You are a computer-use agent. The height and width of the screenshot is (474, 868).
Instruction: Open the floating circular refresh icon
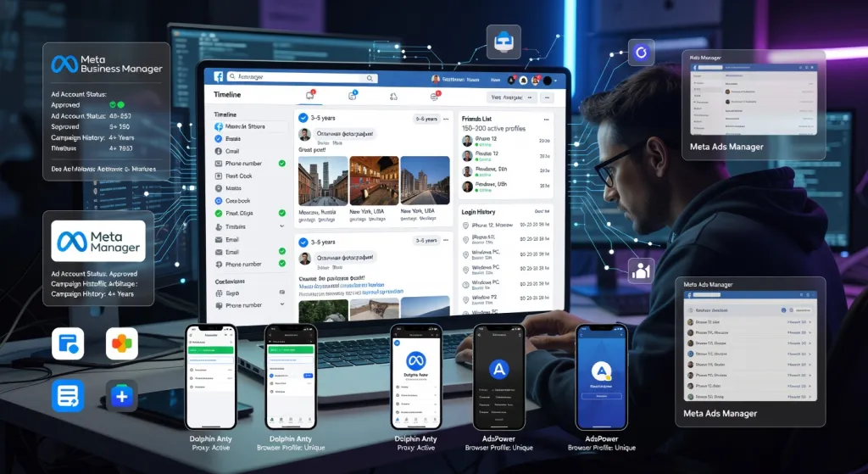click(x=641, y=53)
